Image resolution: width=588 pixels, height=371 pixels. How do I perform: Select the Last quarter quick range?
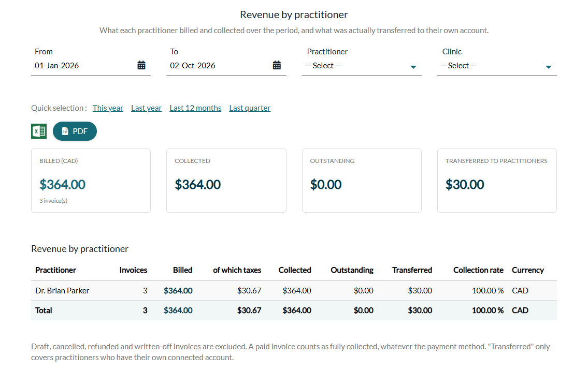pyautogui.click(x=250, y=108)
